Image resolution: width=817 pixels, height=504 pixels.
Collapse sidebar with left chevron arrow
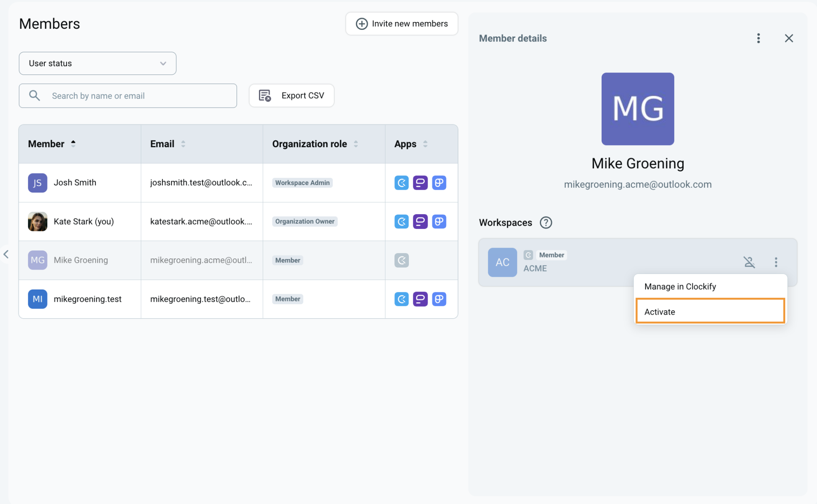6,254
